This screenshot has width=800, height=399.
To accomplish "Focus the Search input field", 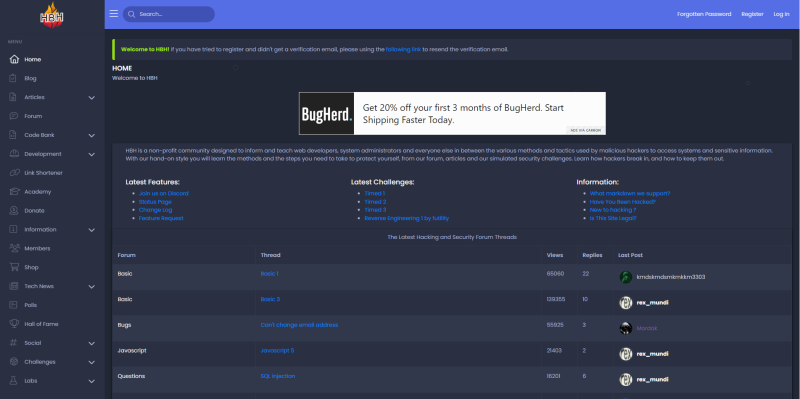I will click(x=169, y=14).
